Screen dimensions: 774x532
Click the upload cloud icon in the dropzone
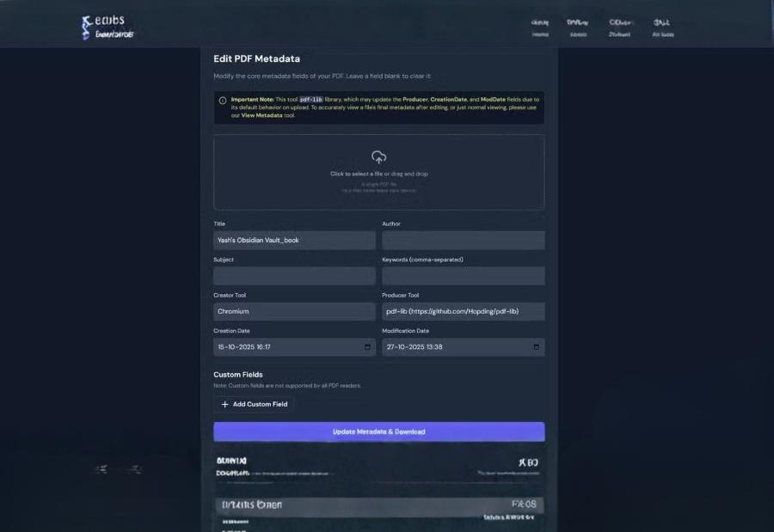(x=378, y=156)
